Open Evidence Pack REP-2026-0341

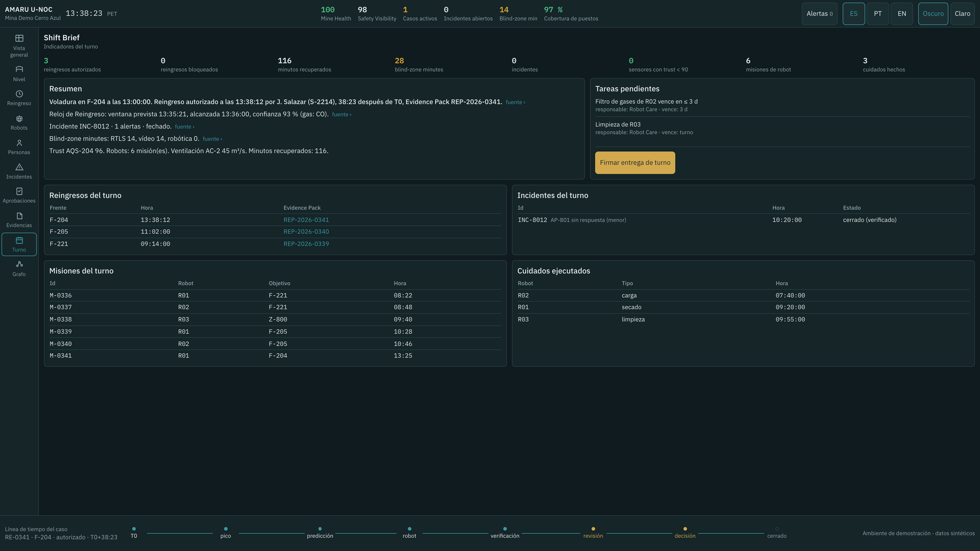point(306,220)
